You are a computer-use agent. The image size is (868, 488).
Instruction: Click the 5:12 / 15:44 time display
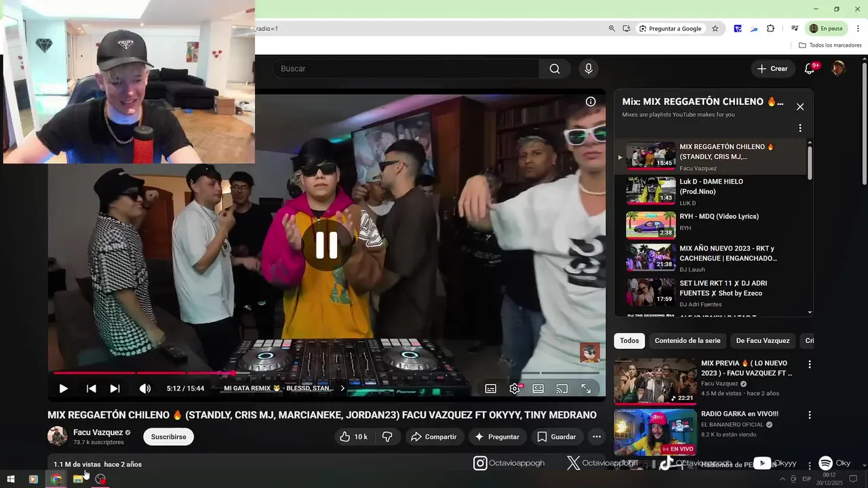coord(185,388)
